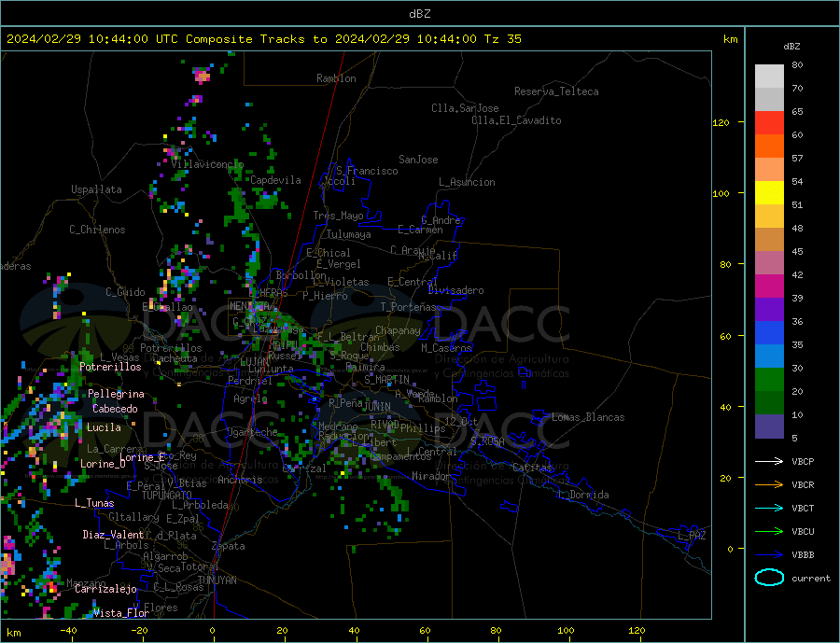Select the red swatch in dBZ scale
Viewport: 840px width, 643px height.
click(x=769, y=122)
